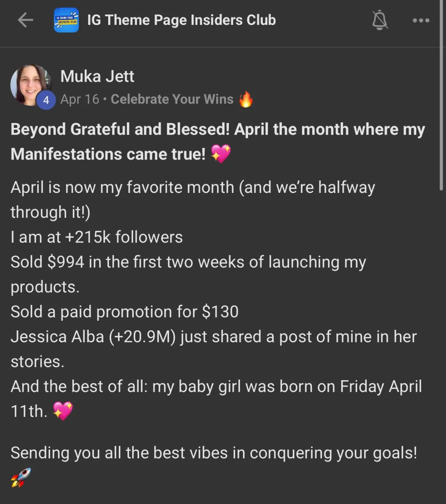Open Muka Jett's profile name link
This screenshot has height=504, width=446.
(97, 76)
